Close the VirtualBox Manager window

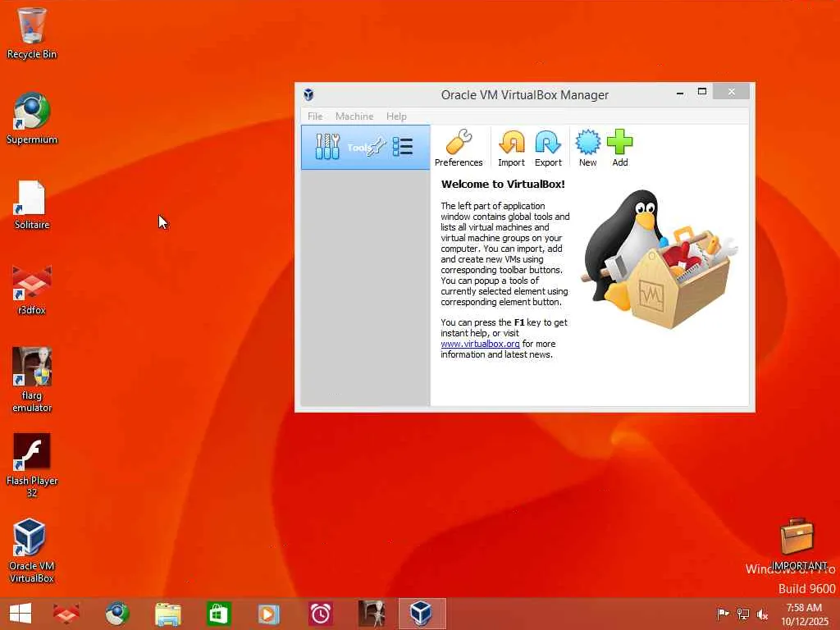(731, 92)
